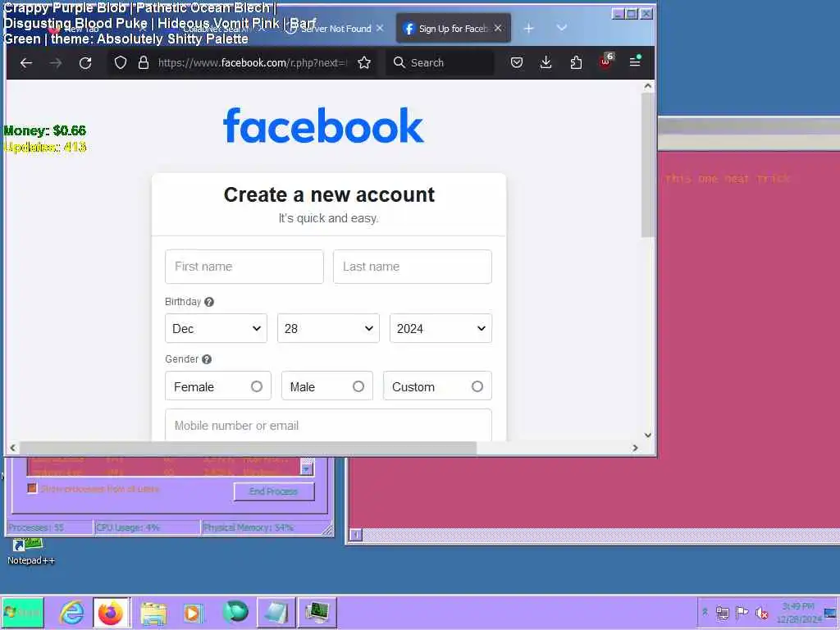Click the Birthday help question mark icon
Viewport: 840px width, 630px height.
pyautogui.click(x=209, y=302)
